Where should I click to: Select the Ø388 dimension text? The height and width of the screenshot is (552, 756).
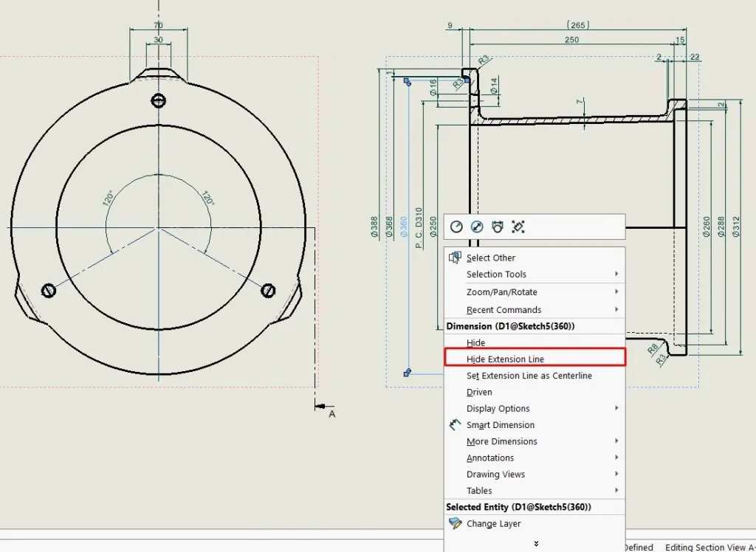(374, 227)
